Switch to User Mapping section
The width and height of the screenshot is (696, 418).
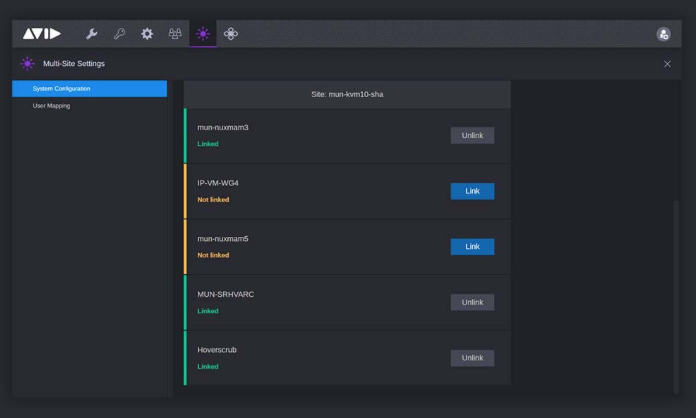52,106
